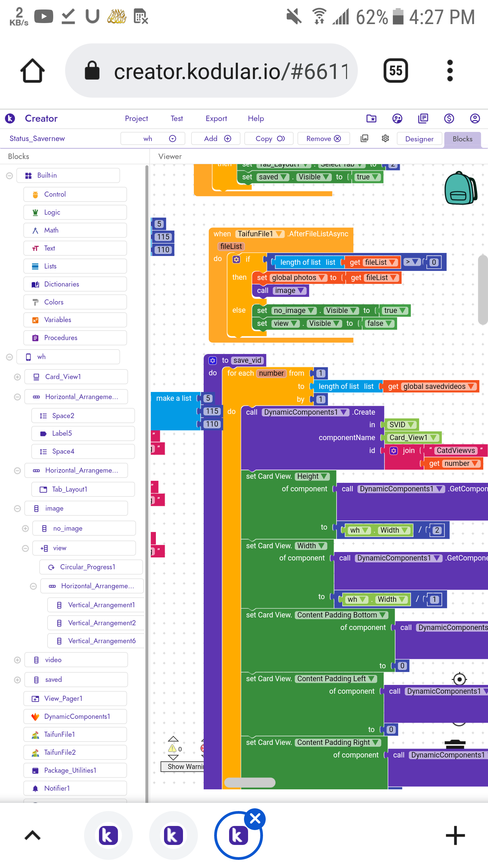Click the Add screen button

click(216, 138)
